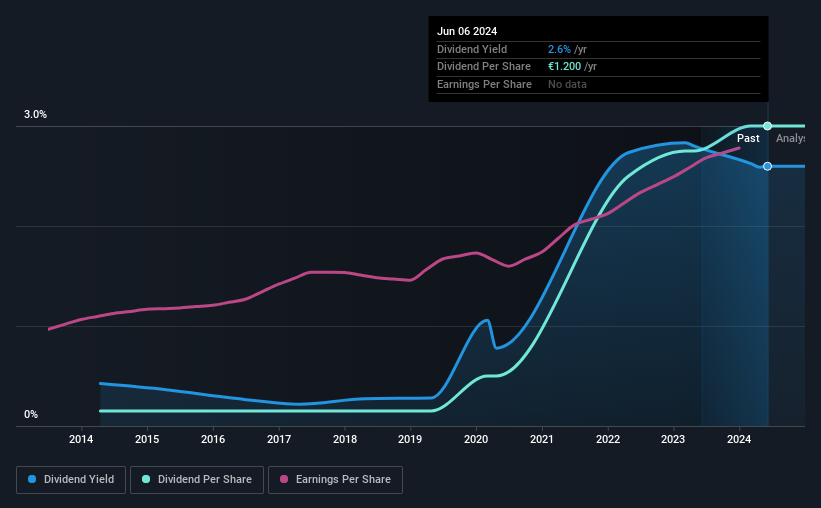Select the 2015 x-axis label
The image size is (821, 508).
point(147,439)
